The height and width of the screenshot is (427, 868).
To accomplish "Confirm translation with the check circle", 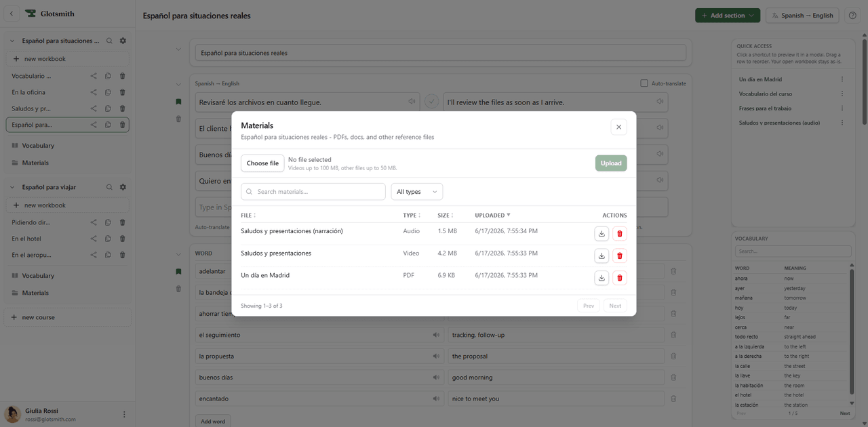I will point(432,102).
